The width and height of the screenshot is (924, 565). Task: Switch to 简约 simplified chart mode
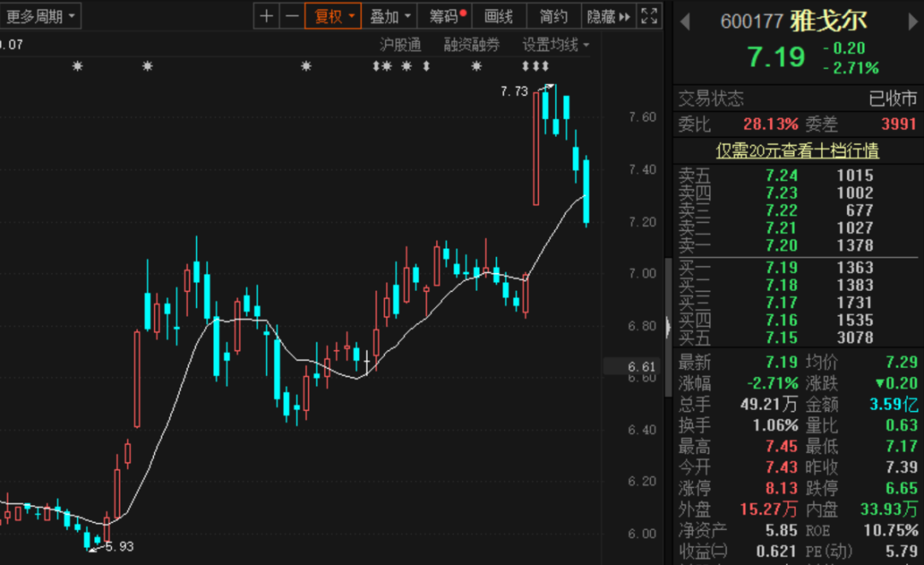click(x=553, y=15)
